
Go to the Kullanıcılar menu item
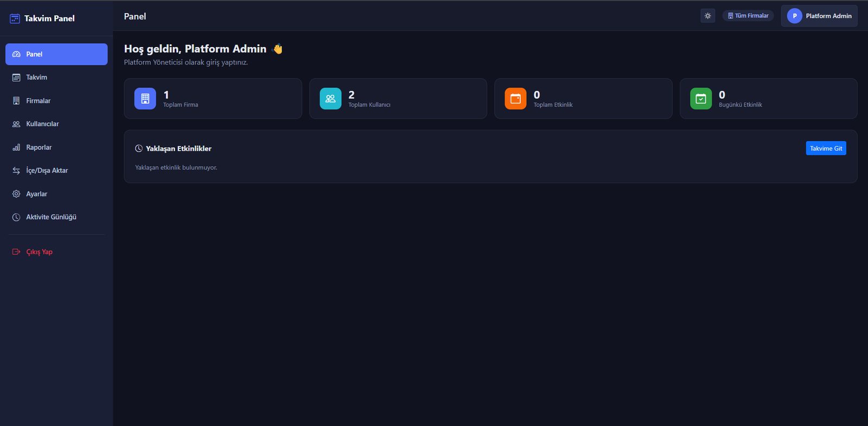pyautogui.click(x=56, y=124)
